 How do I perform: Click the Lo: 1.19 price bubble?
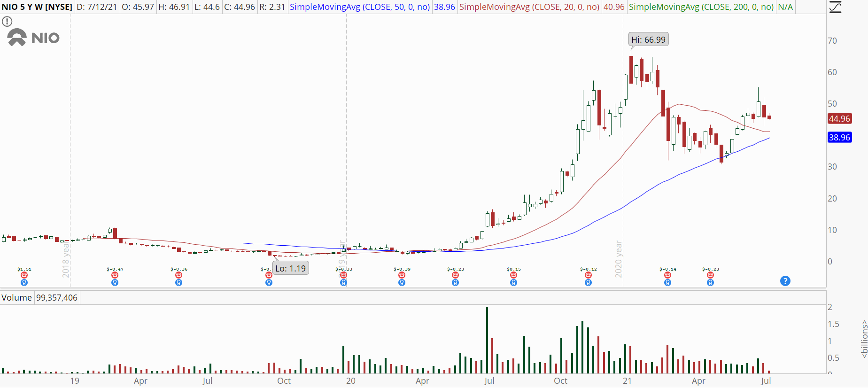point(290,268)
